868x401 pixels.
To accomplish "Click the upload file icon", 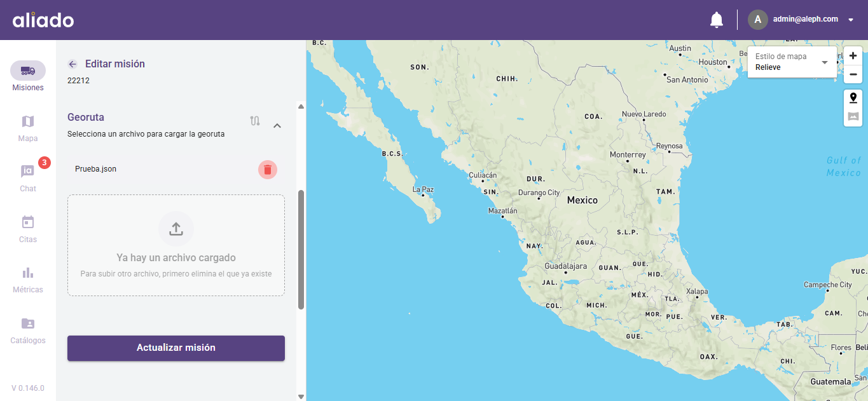I will [176, 229].
